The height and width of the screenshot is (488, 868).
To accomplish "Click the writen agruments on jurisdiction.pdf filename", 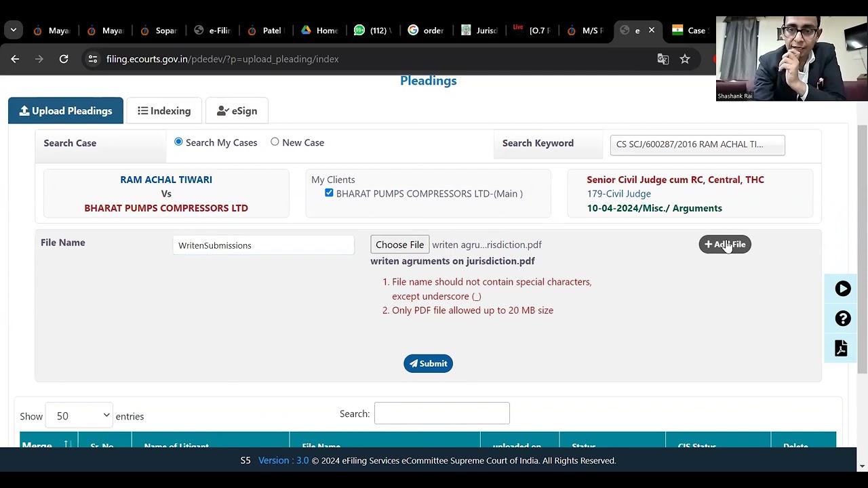I will coord(452,261).
